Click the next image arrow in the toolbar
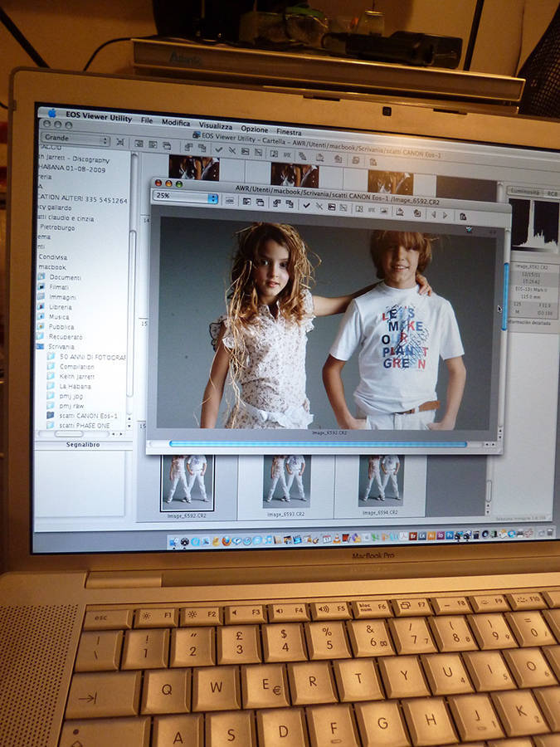 pos(445,216)
